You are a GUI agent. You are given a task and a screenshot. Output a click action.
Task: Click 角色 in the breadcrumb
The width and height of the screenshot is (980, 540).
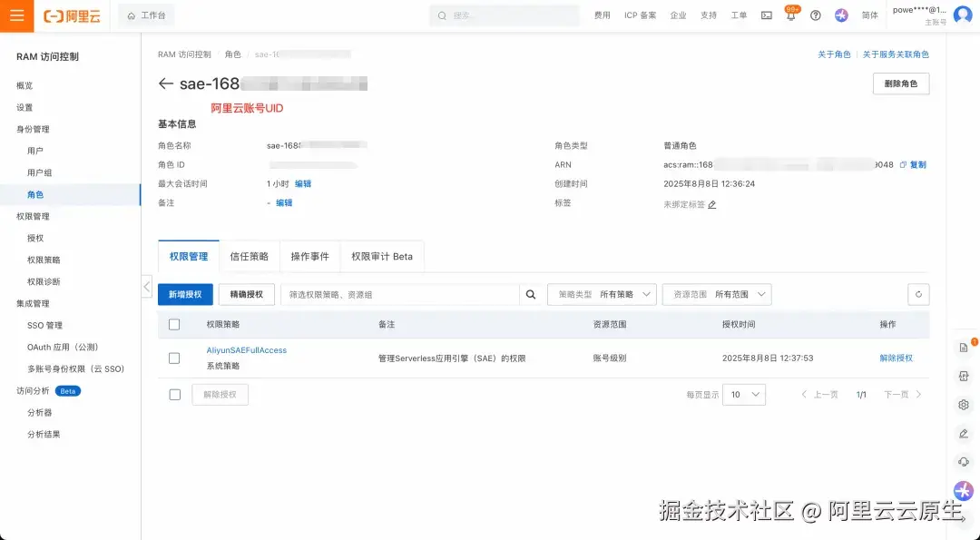(x=233, y=54)
